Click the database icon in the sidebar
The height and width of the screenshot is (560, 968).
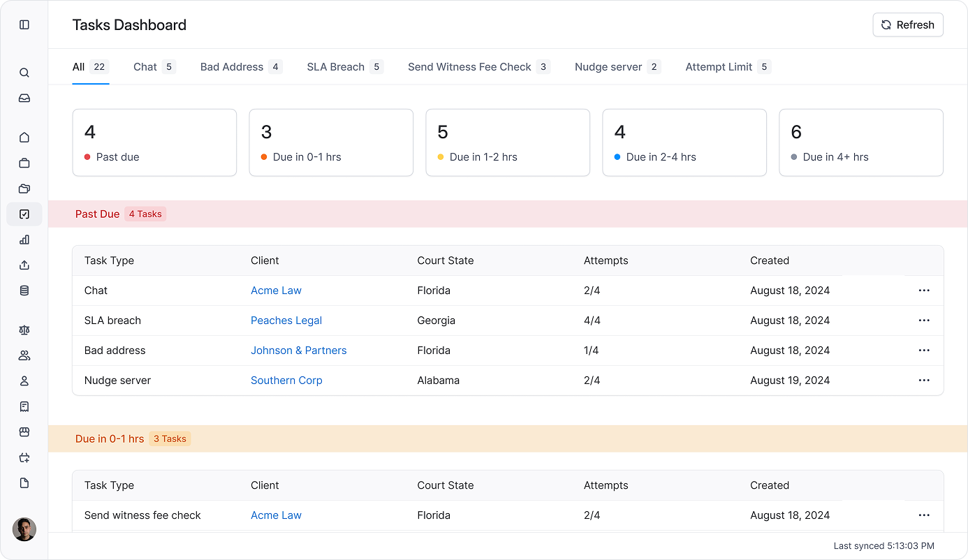[24, 290]
